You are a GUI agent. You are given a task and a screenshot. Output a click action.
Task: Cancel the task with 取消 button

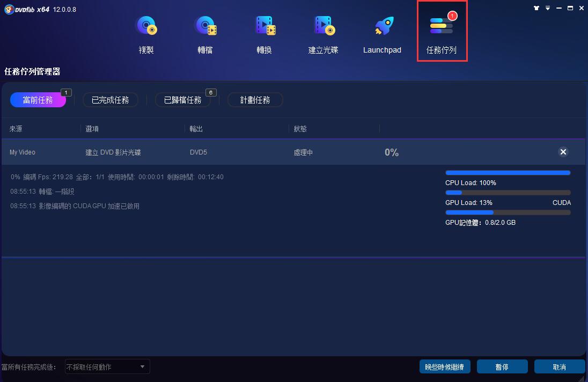click(x=559, y=367)
